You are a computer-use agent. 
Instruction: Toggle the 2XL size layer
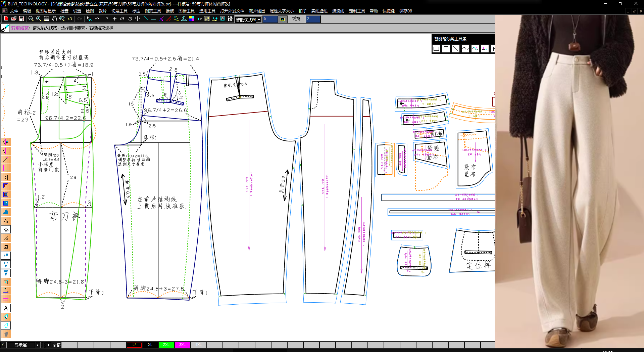[x=166, y=345]
